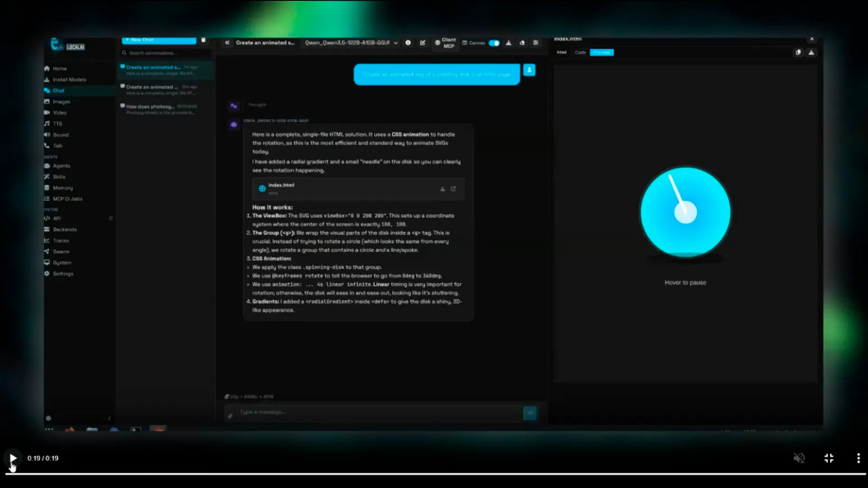Toggle the theme icon at the sidebar bottom
Viewport: 868px width, 488px height.
pyautogui.click(x=48, y=418)
